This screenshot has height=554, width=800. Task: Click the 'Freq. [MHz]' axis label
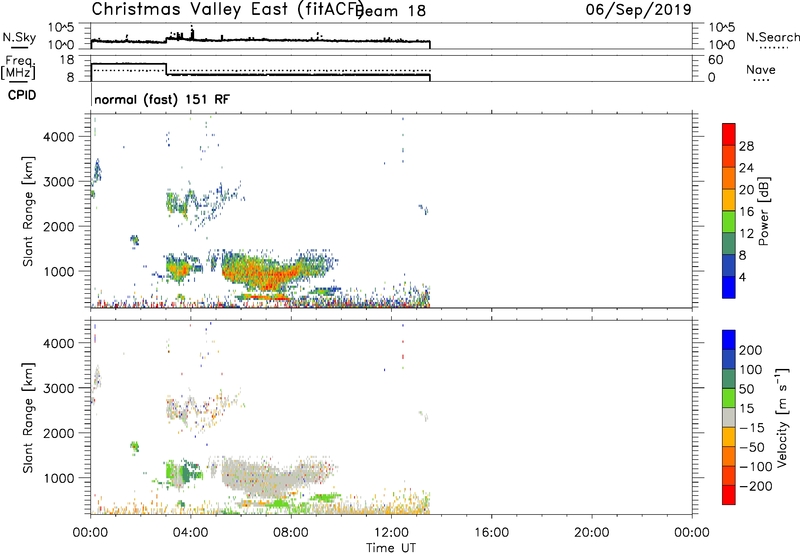tap(19, 67)
